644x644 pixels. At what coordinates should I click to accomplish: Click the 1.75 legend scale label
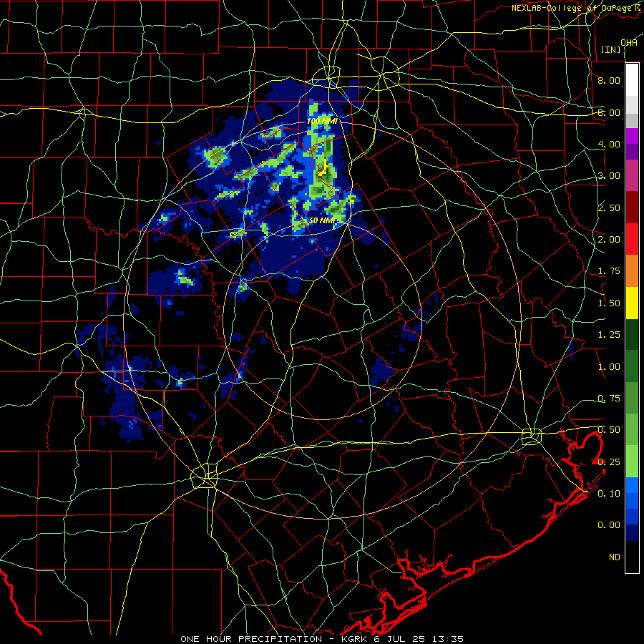point(609,271)
